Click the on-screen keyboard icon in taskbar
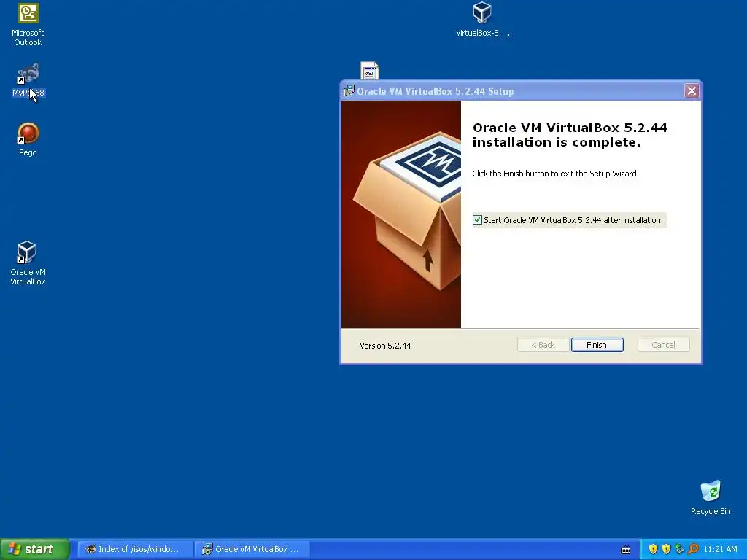747x560 pixels. point(626,550)
